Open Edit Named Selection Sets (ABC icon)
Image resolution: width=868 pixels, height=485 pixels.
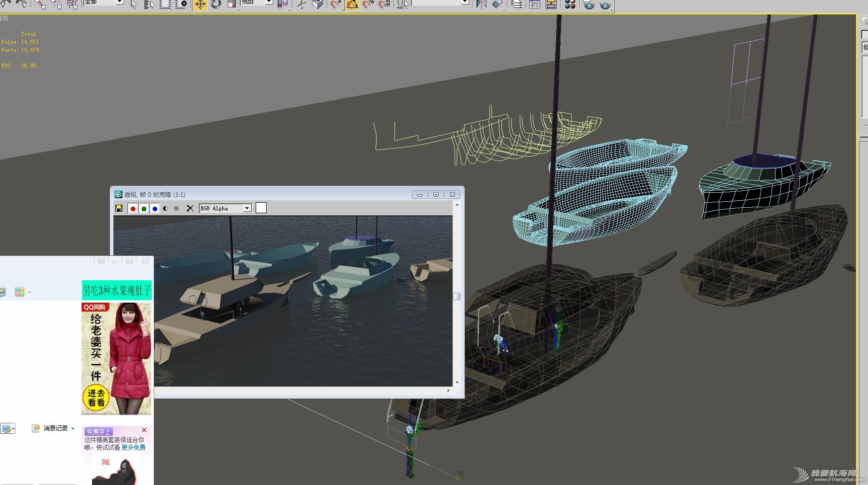point(402,4)
